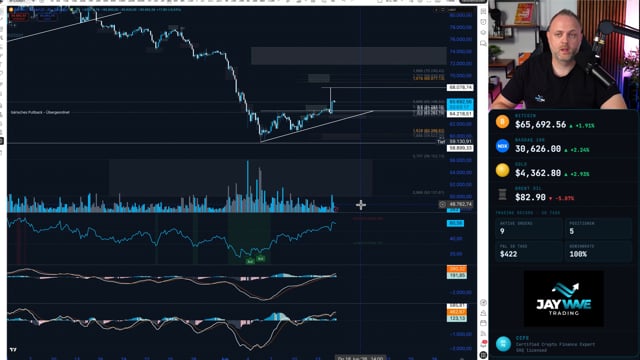The height and width of the screenshot is (360, 640).
Task: Open the alerts clock icon
Action: tap(483, 22)
